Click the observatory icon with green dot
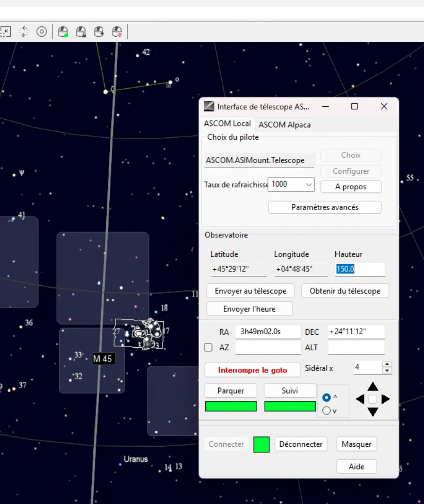This screenshot has width=424, height=504. (x=63, y=32)
